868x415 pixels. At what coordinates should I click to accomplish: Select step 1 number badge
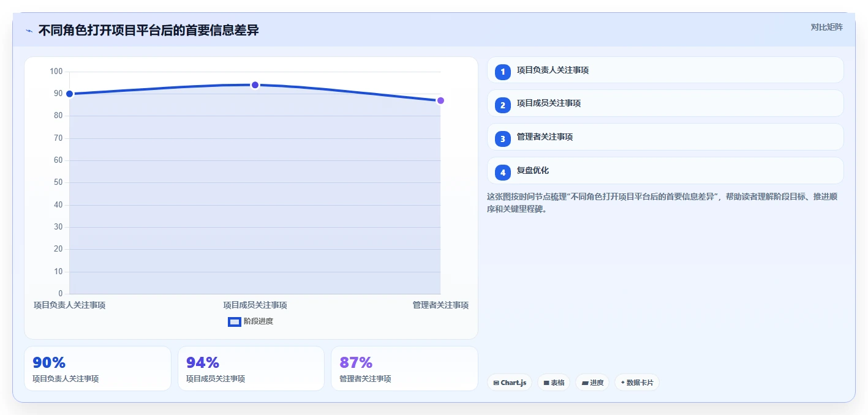[x=502, y=72]
